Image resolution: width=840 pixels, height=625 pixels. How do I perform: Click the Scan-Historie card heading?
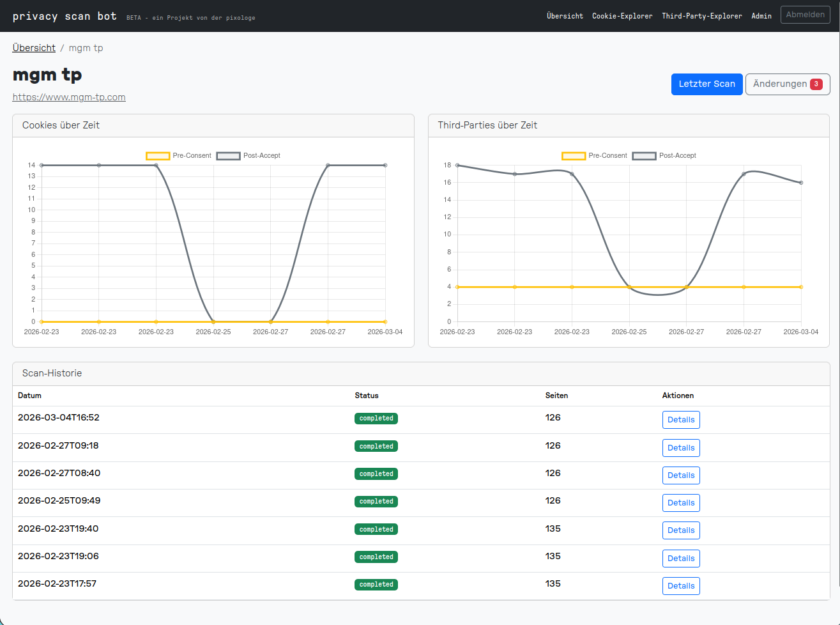point(52,373)
